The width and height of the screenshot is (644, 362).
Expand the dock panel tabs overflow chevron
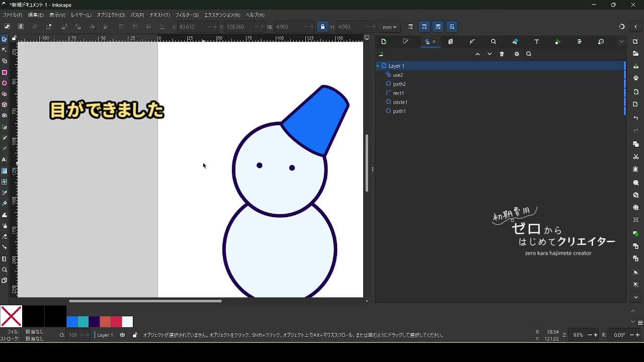point(621,42)
